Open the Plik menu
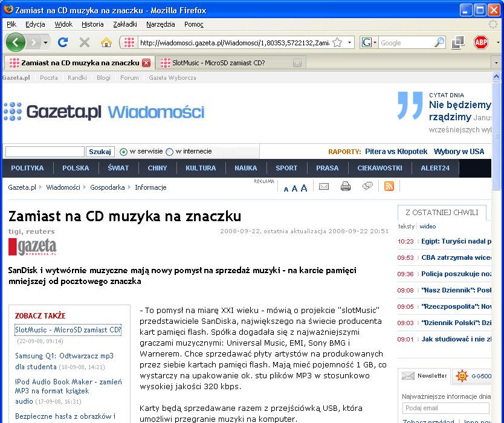The height and width of the screenshot is (423, 504). point(11,24)
